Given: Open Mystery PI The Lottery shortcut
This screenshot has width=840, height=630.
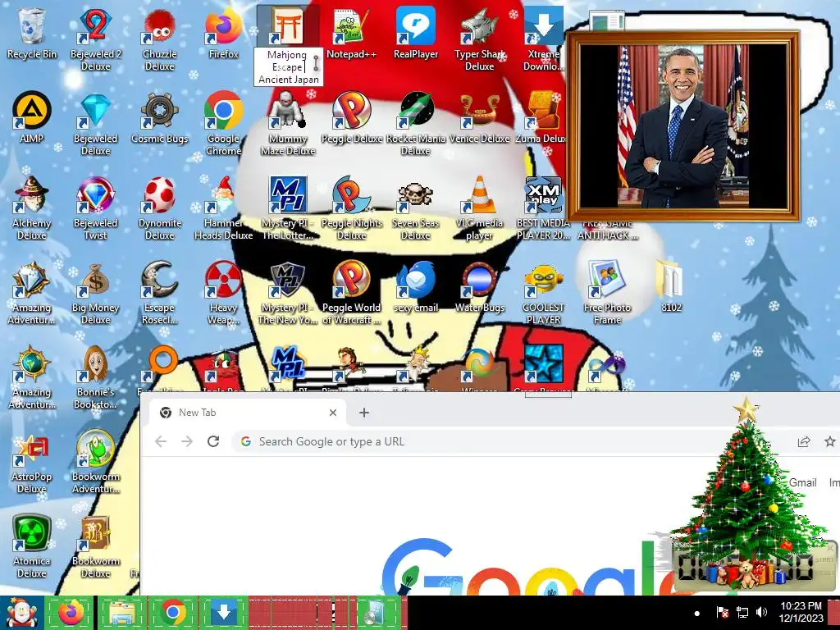Looking at the screenshot, I should point(288,208).
